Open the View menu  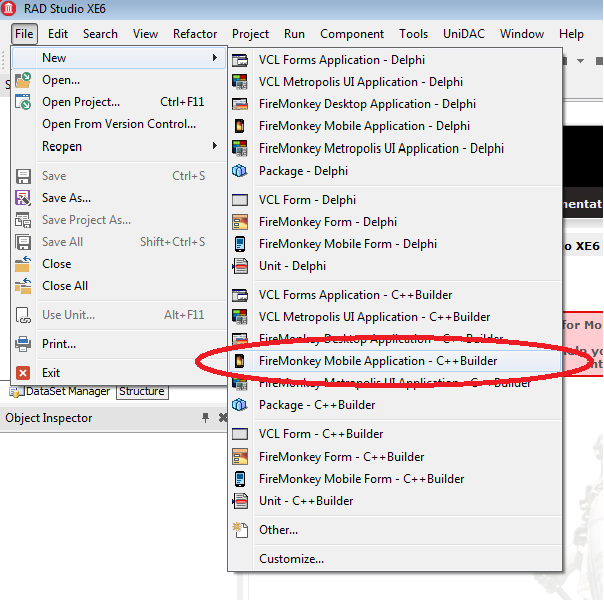145,34
